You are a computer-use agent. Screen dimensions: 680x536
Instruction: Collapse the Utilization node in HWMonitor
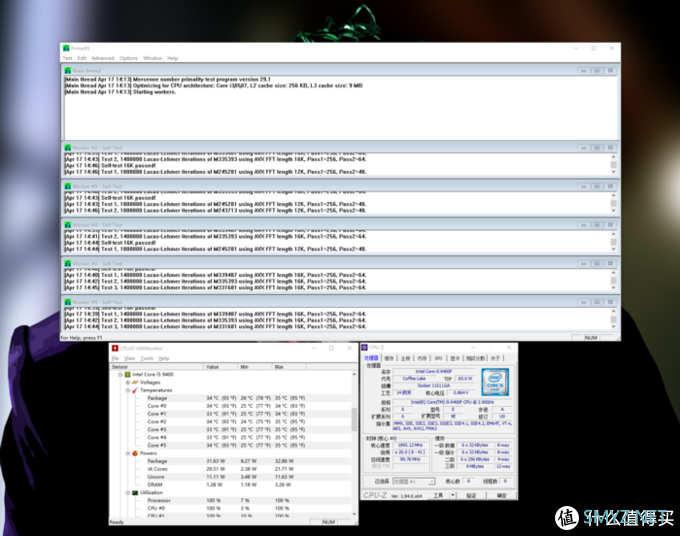click(x=128, y=493)
